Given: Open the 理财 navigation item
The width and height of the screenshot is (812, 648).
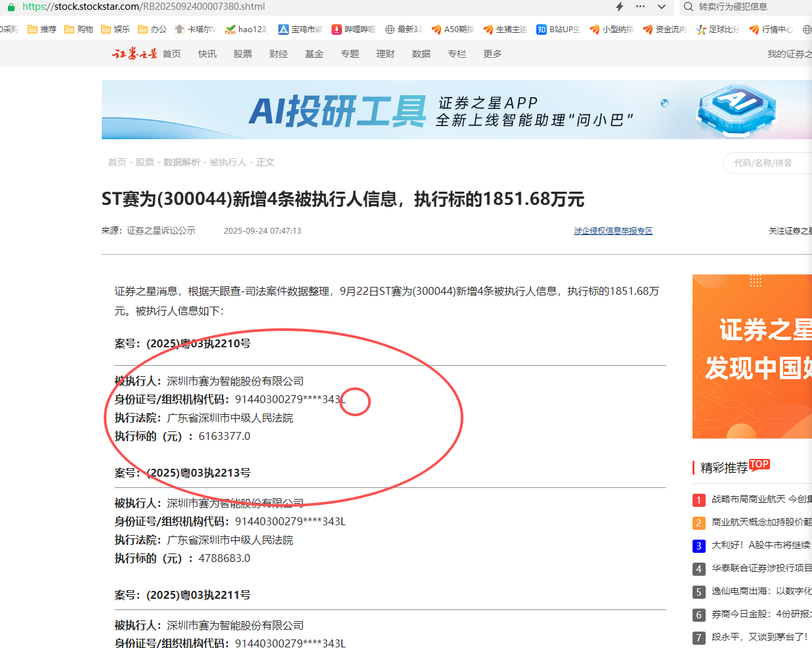Looking at the screenshot, I should 385,54.
